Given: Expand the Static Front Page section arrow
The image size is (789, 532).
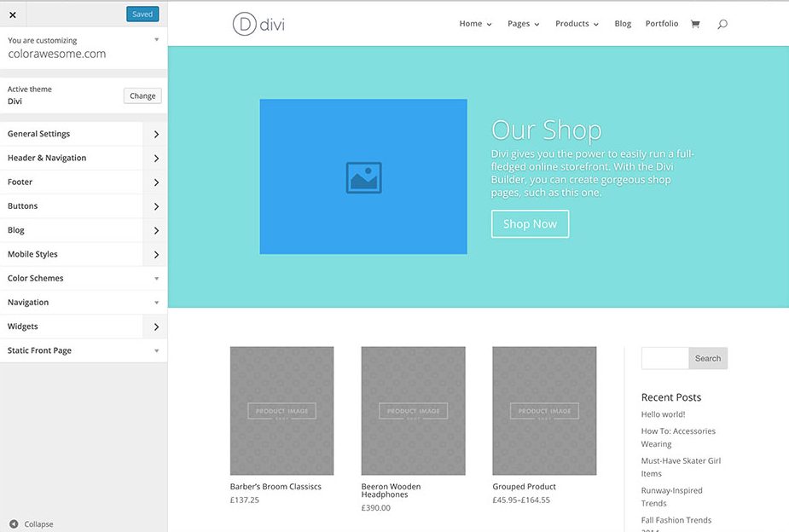Looking at the screenshot, I should [x=156, y=351].
